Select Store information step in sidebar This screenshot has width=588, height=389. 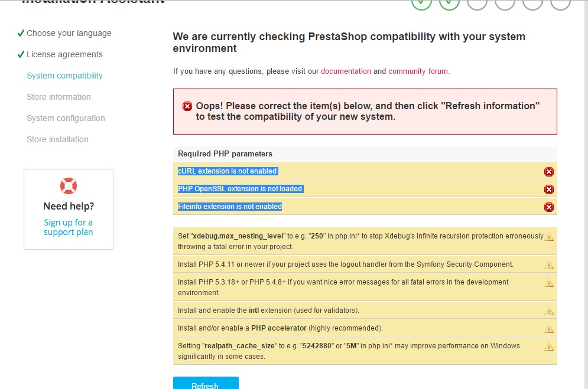59,97
